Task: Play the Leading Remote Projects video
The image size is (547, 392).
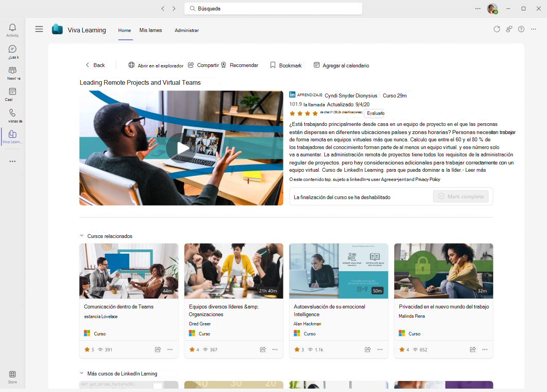Action: tap(181, 147)
